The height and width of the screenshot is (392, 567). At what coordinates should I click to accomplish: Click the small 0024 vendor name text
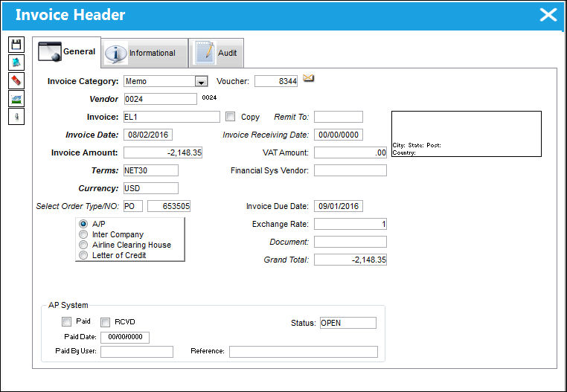[209, 97]
